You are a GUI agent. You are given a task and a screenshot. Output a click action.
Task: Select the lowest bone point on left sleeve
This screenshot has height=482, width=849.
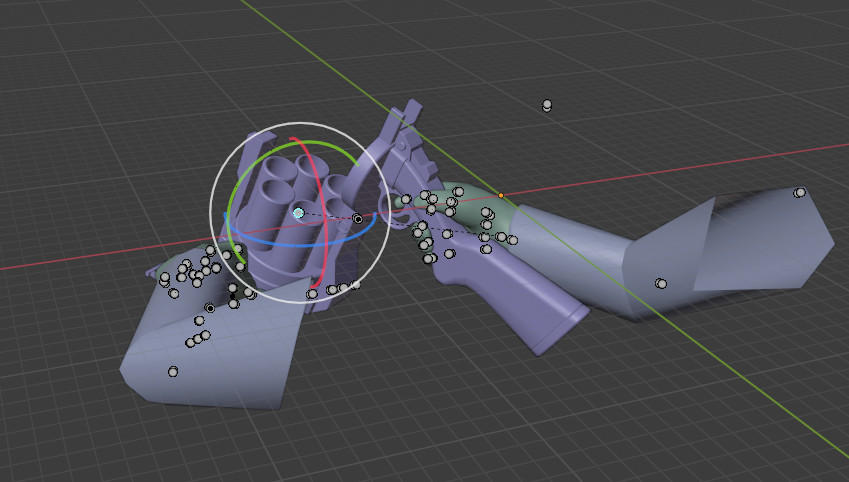(x=173, y=371)
